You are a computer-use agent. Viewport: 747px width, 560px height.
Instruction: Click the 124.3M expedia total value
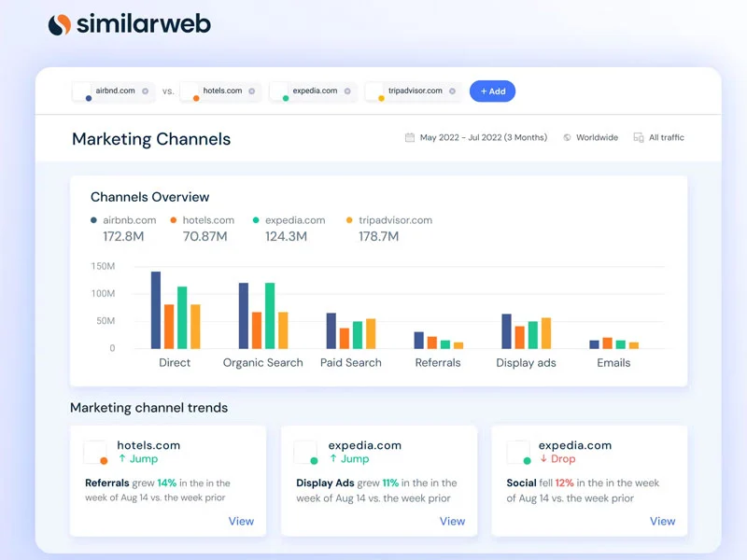(286, 236)
